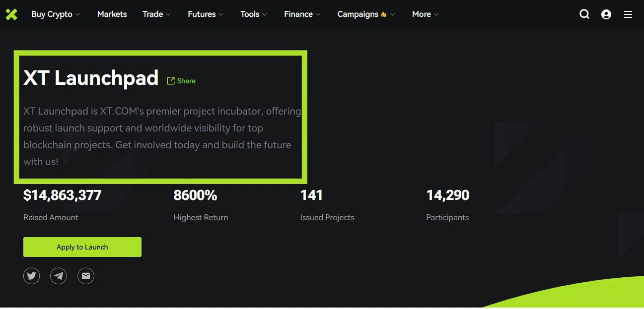Select the XT Launchpad heading
Viewport: 644px width, 309px height.
pos(91,78)
